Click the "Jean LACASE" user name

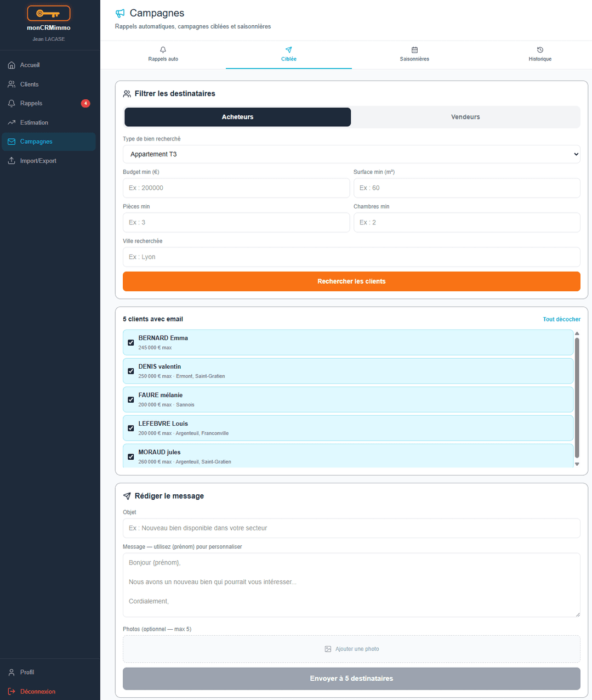click(x=49, y=39)
